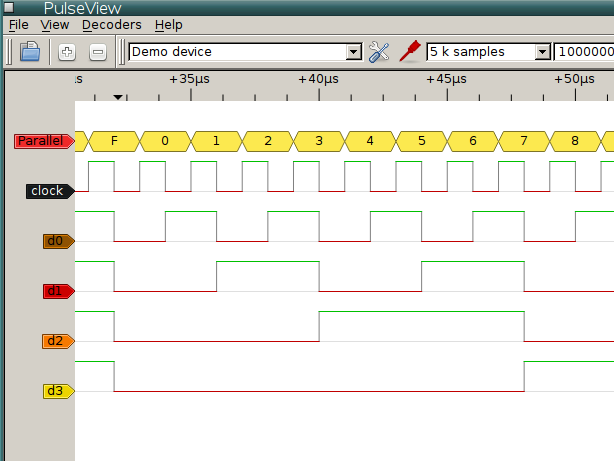Select the d2 channel label
Screen dimensions: 614x461
[58, 341]
